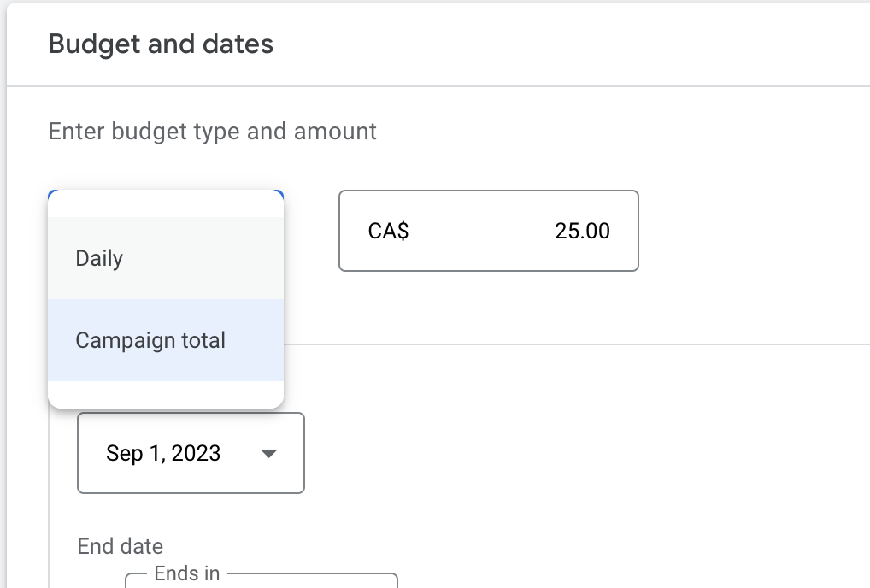The image size is (870, 588).
Task: Click the Sep 1, 2023 date text
Action: [x=163, y=453]
